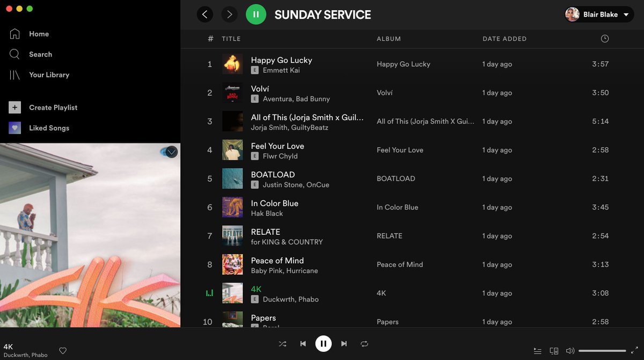The height and width of the screenshot is (360, 644).
Task: Click the large 4K album artwork
Action: click(90, 235)
